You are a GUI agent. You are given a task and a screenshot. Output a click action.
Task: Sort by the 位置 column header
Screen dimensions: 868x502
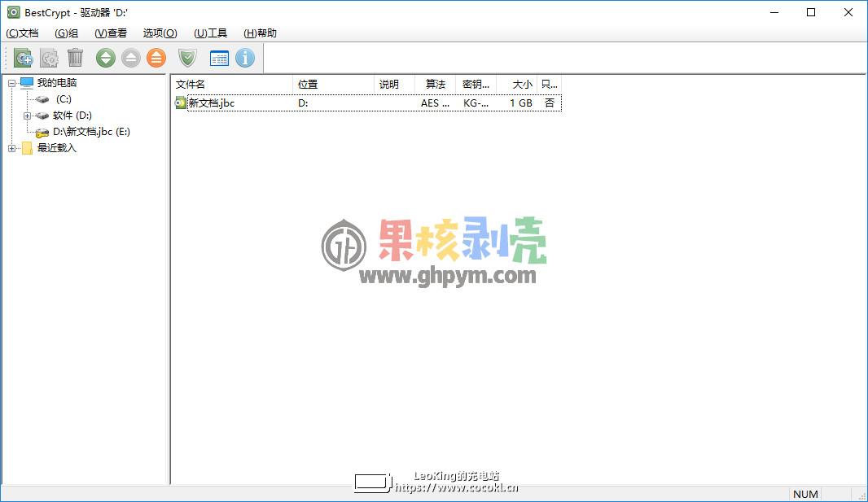333,85
